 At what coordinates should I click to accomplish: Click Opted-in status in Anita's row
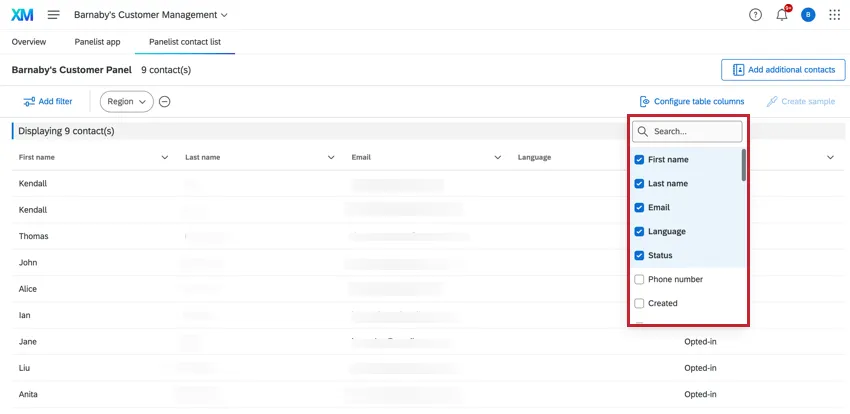point(700,394)
